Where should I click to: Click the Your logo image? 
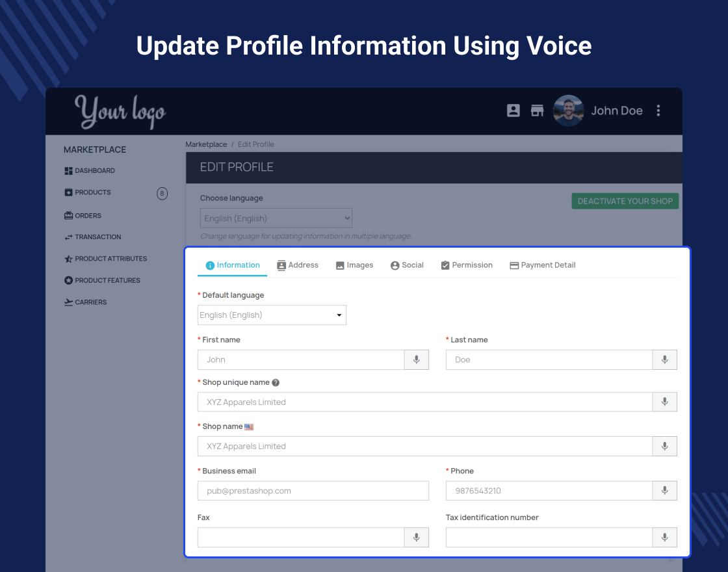(120, 111)
